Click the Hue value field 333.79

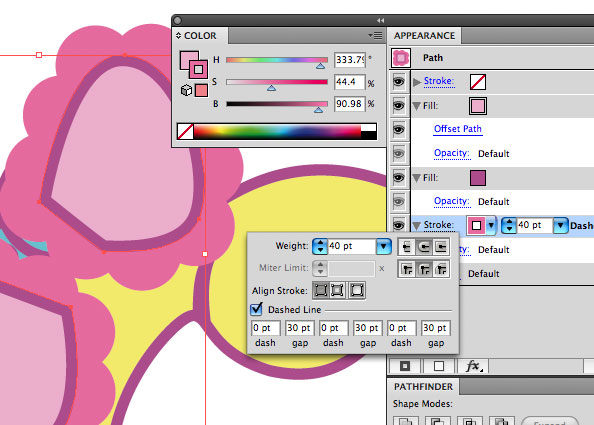pyautogui.click(x=350, y=60)
